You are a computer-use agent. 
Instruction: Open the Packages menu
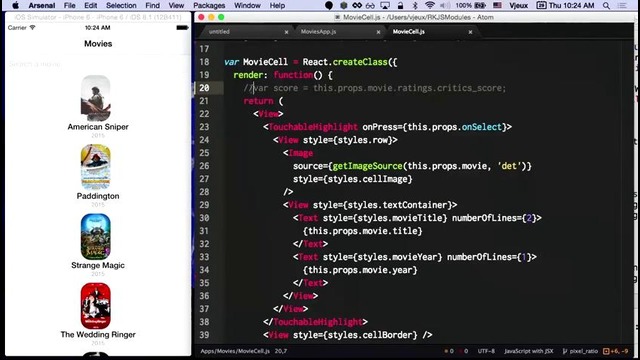pos(209,5)
